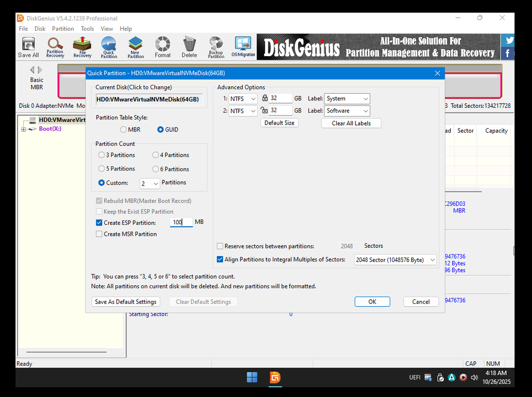This screenshot has width=532, height=397.
Task: Click the Clear All Labels button
Action: 351,123
